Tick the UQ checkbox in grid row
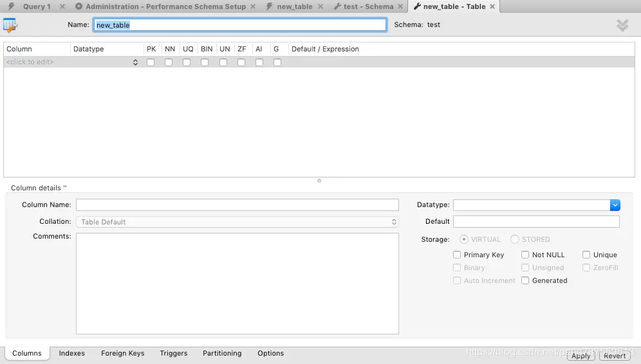Image resolution: width=641 pixels, height=364 pixels. pos(187,62)
